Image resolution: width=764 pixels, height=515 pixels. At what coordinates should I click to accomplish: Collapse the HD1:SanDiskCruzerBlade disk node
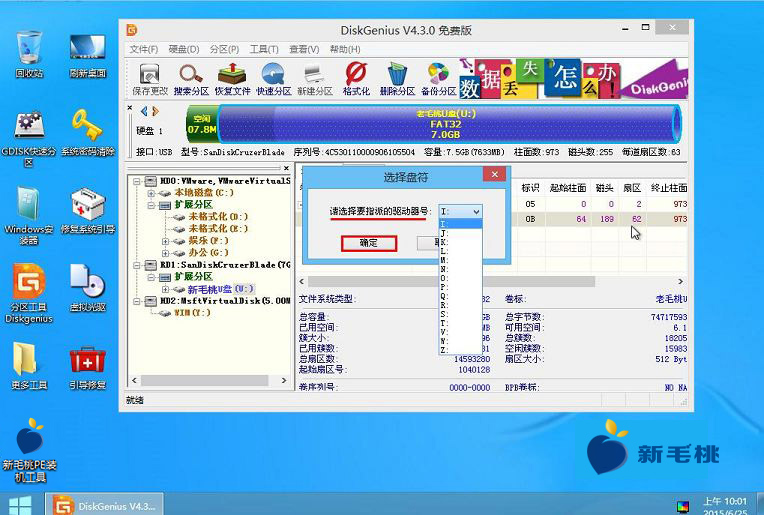tap(137, 265)
